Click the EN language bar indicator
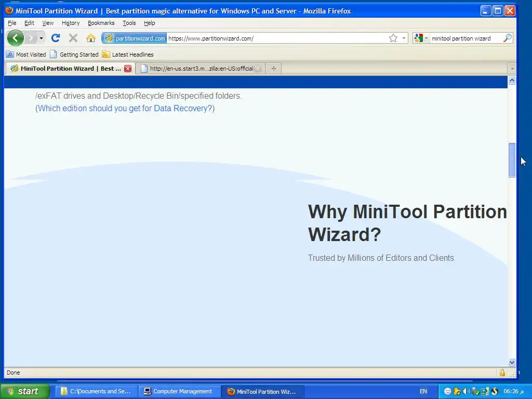 click(423, 391)
